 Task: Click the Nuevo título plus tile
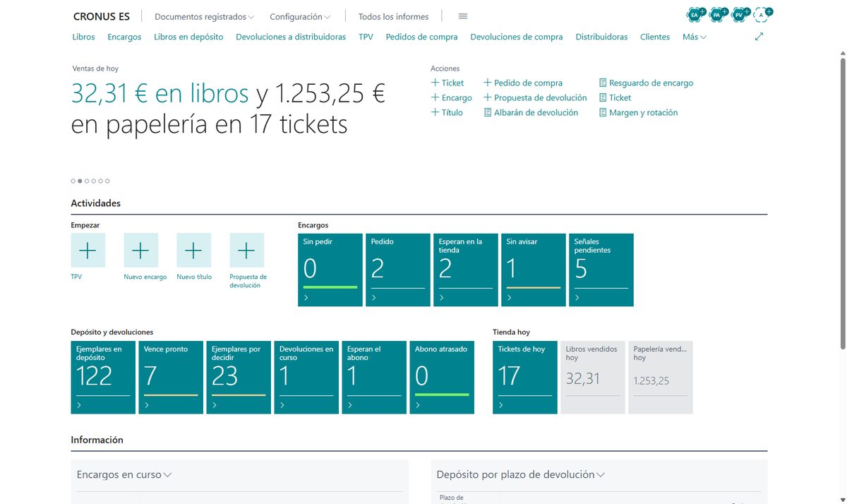194,250
